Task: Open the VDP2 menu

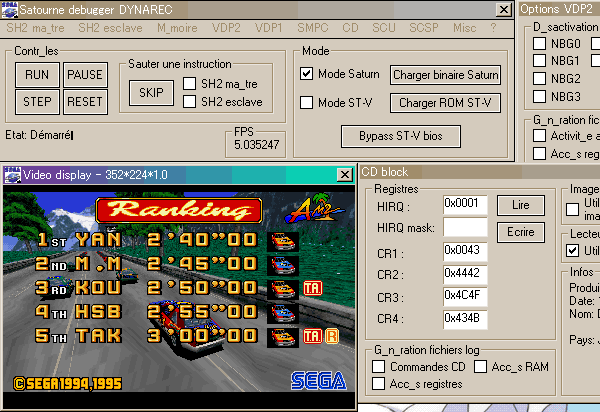Action: [x=226, y=28]
